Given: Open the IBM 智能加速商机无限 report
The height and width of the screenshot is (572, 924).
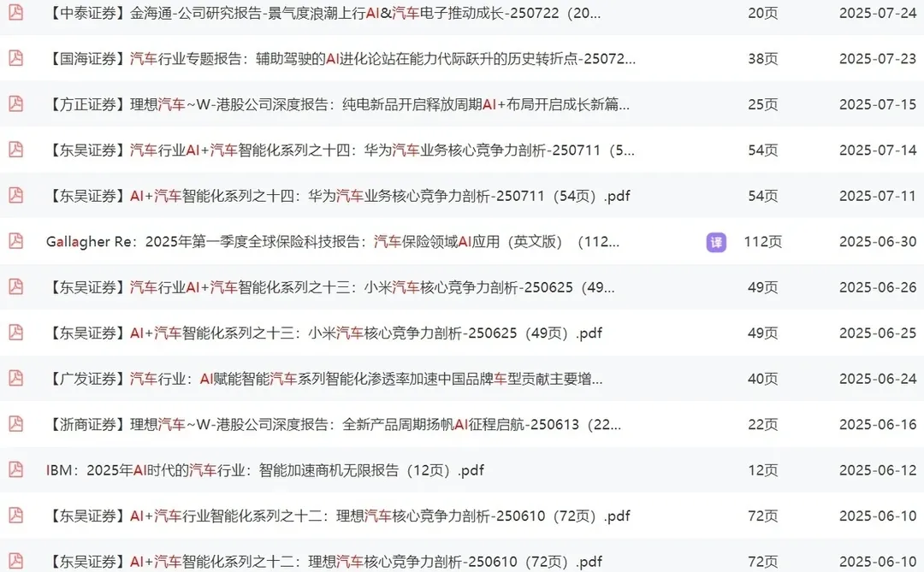Looking at the screenshot, I should point(265,469).
